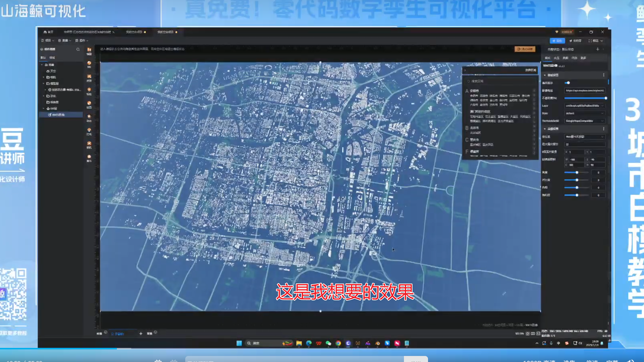The width and height of the screenshot is (644, 362).
Task: Click the plus icon beside current state
Action: click(x=598, y=49)
